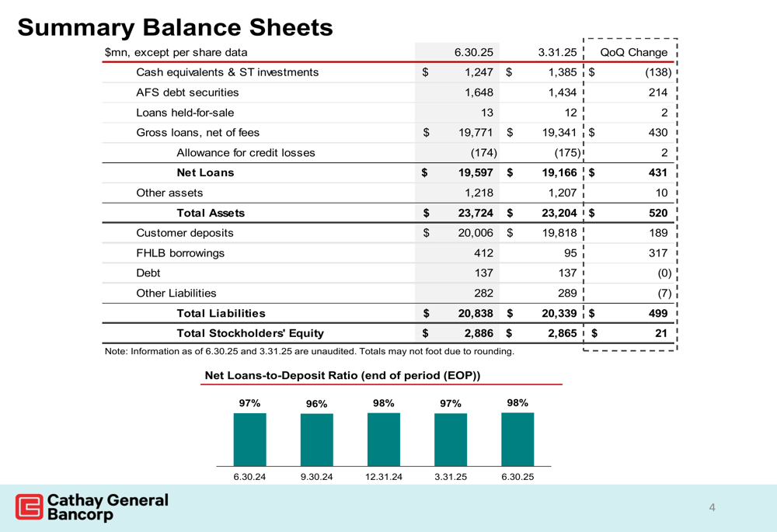
Task: Click the Cathay General Bancorp logo icon
Action: (x=30, y=506)
